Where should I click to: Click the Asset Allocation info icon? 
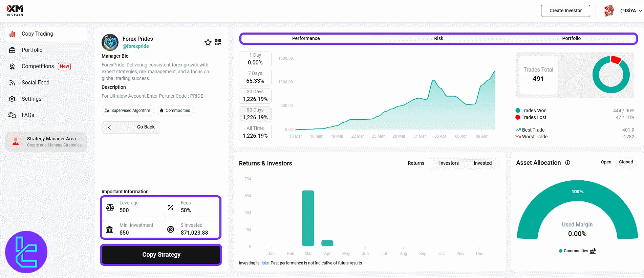568,163
